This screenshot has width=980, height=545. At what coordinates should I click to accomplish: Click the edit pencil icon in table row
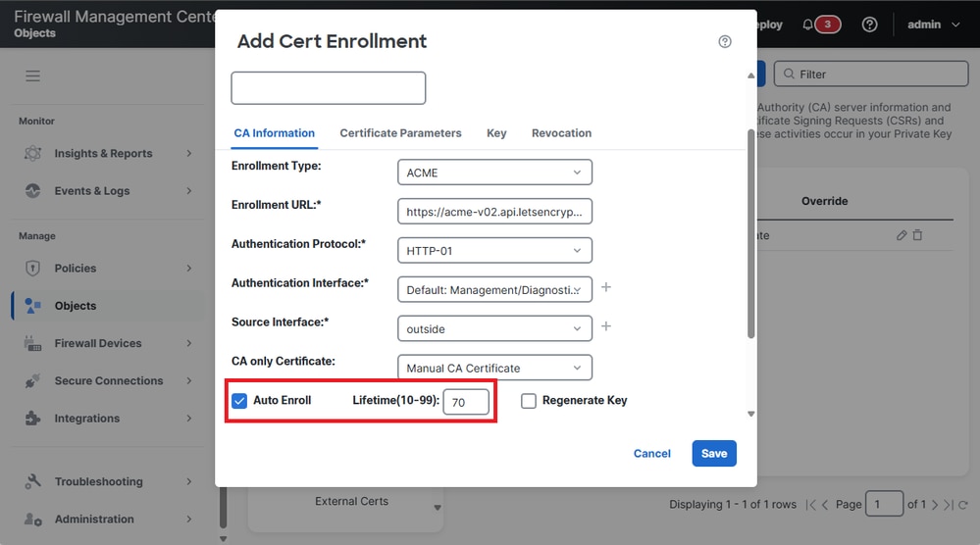(902, 235)
